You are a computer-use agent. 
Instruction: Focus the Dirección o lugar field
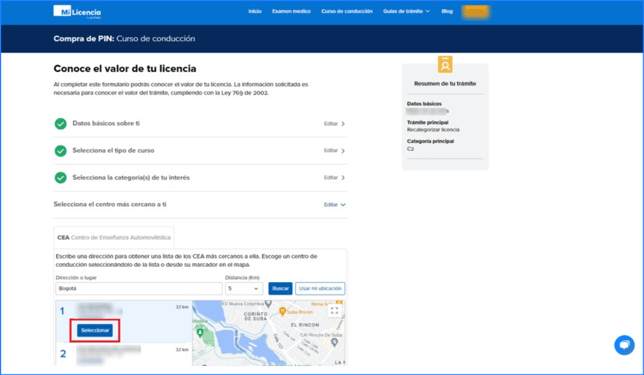click(x=138, y=288)
